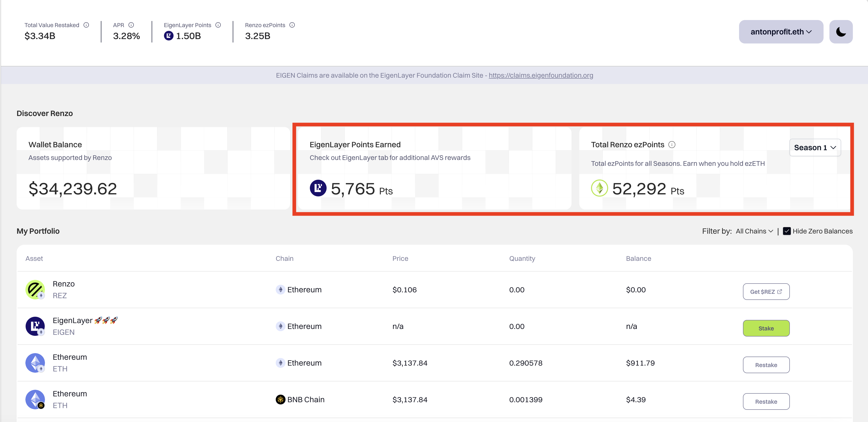Expand the Season 1 selector

[815, 148]
